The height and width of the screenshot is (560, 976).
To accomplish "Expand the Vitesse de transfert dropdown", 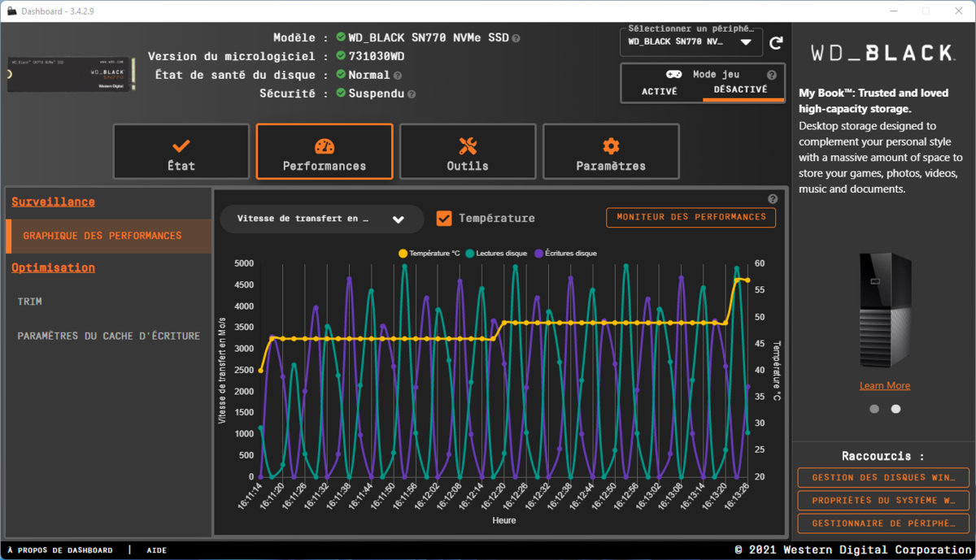I will click(x=322, y=219).
